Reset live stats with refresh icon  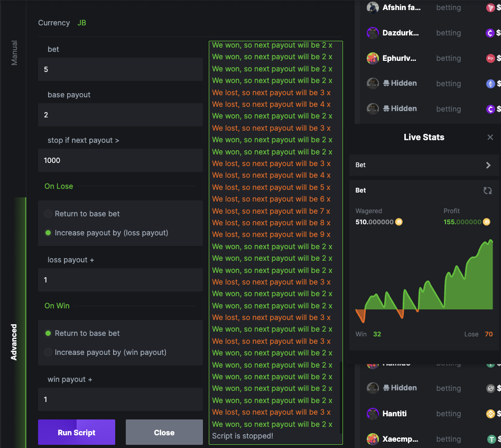click(x=487, y=190)
